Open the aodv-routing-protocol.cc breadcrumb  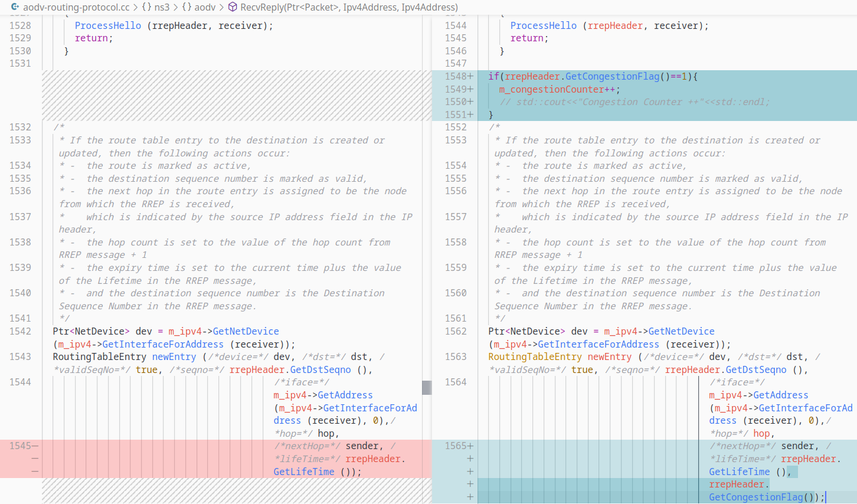click(x=76, y=7)
